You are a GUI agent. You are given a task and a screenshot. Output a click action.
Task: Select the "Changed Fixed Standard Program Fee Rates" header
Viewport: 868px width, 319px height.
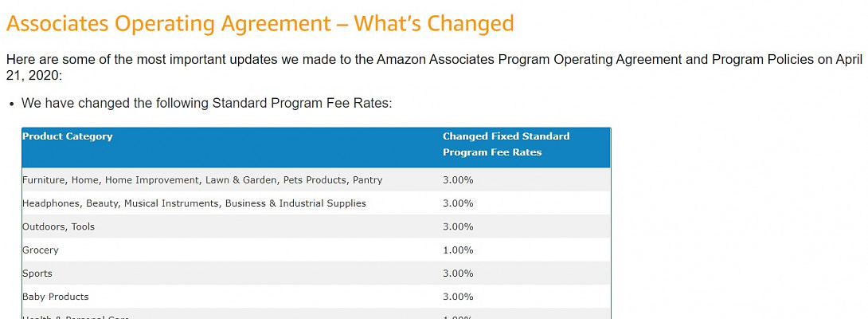click(x=506, y=144)
